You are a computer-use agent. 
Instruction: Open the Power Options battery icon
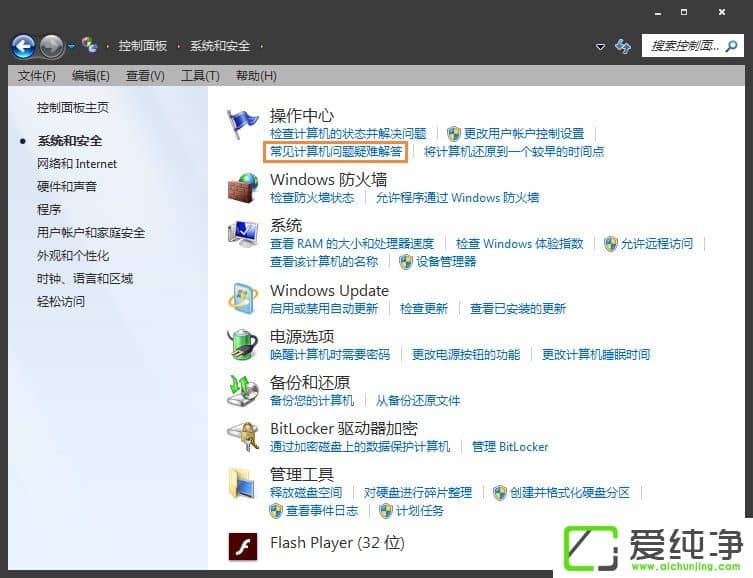[243, 345]
